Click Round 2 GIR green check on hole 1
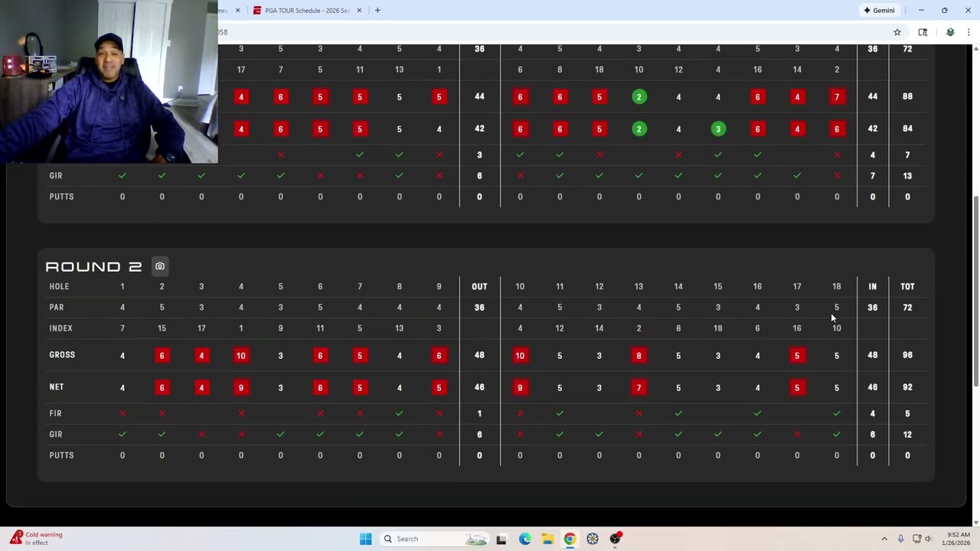Screen dimensions: 980x551 (122, 434)
